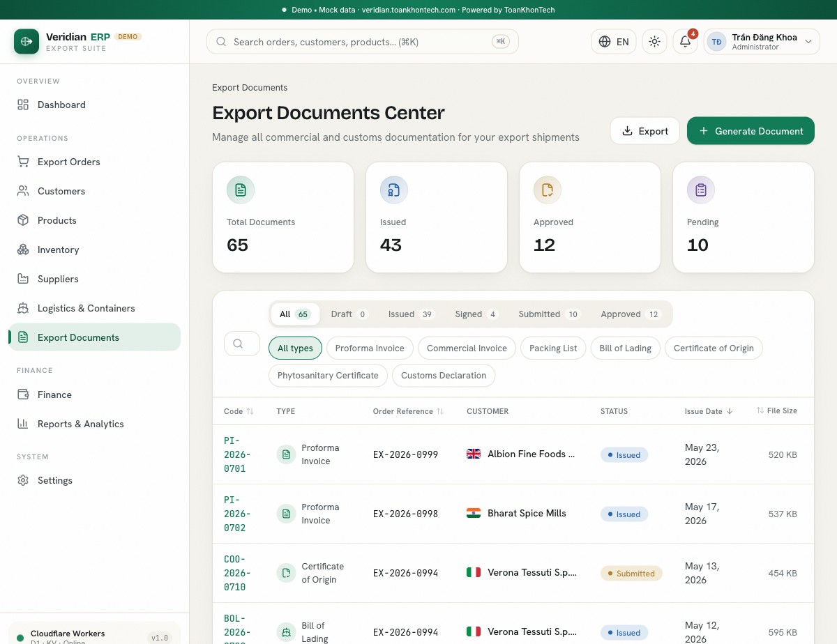This screenshot has width=837, height=644.
Task: Navigate to Inventory
Action: (x=94, y=250)
